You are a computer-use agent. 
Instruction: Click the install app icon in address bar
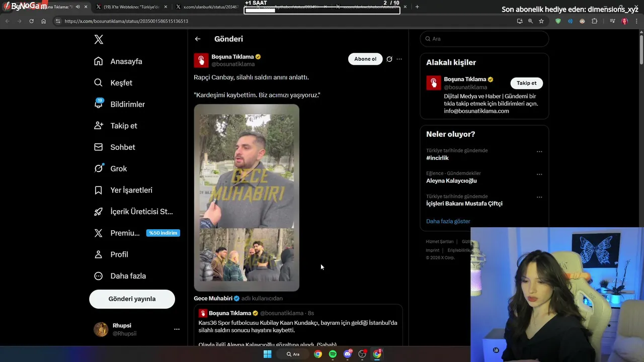click(x=520, y=21)
